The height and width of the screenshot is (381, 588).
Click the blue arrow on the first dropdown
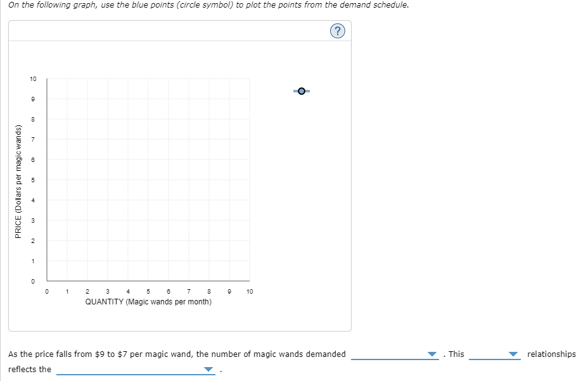click(431, 354)
